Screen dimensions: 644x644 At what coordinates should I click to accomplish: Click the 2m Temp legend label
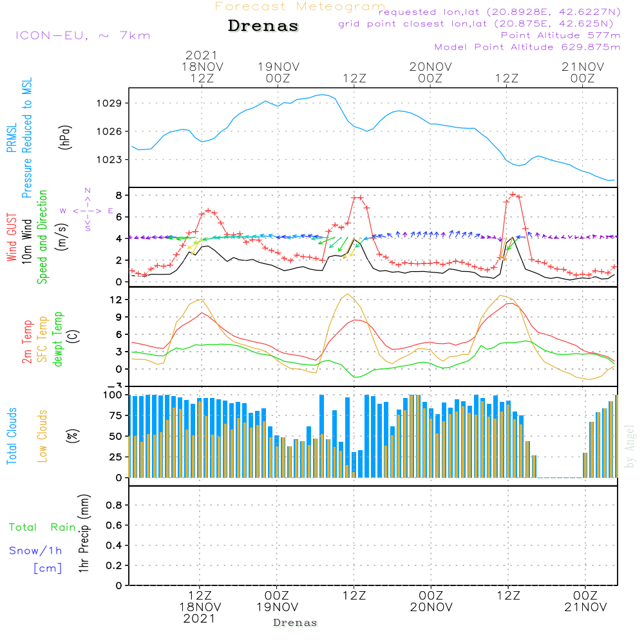pyautogui.click(x=27, y=341)
